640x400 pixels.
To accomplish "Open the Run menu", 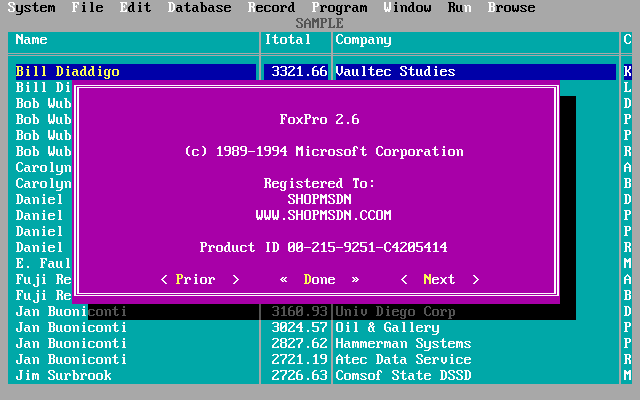I will pos(460,8).
